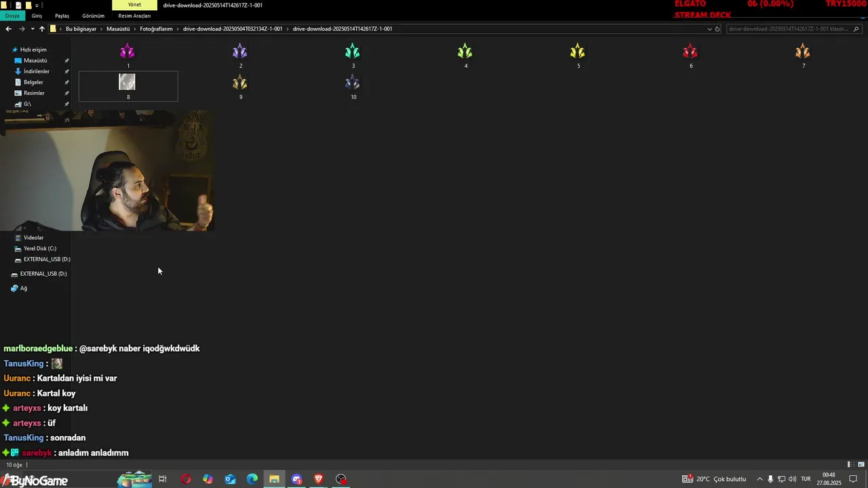Select the G:\ pinned drive entry
This screenshot has width=868, height=488.
tap(27, 104)
